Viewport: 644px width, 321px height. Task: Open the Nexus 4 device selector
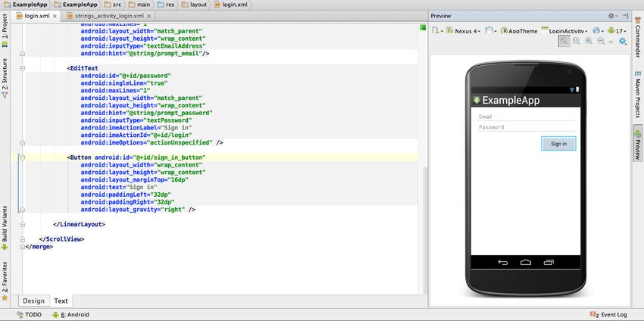click(463, 31)
